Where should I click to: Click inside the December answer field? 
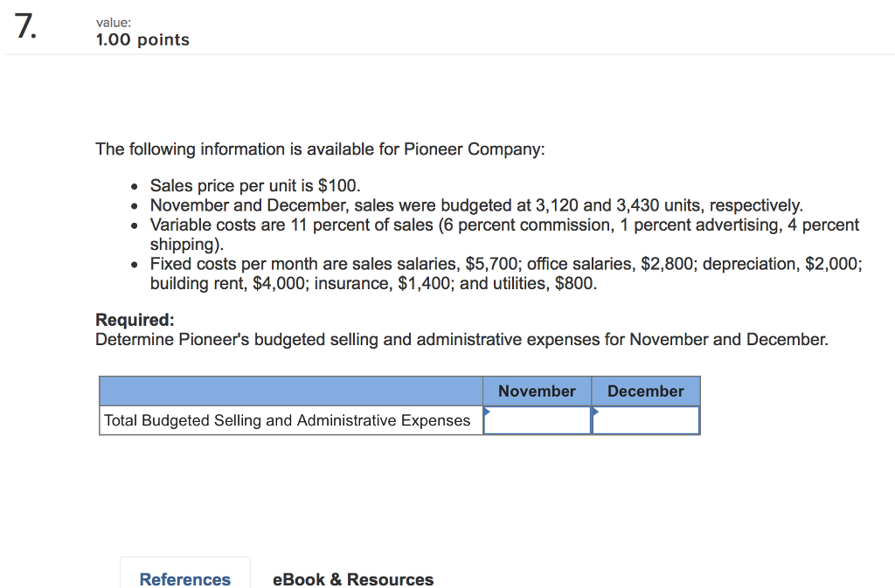(646, 420)
